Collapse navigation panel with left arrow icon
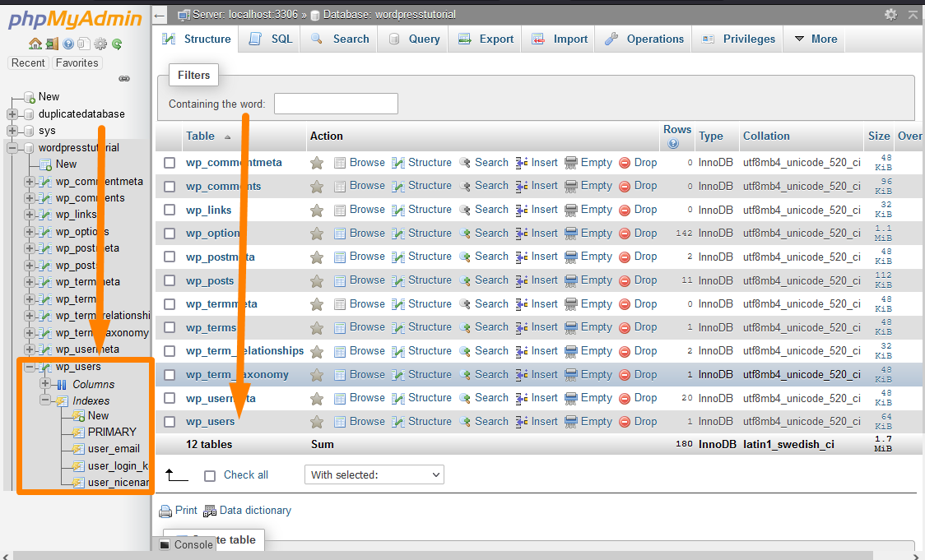925x560 pixels. 160,16
